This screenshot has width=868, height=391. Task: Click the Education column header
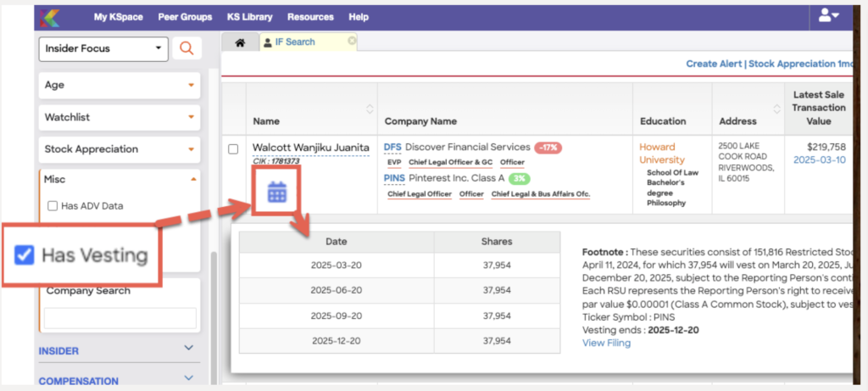[663, 120]
